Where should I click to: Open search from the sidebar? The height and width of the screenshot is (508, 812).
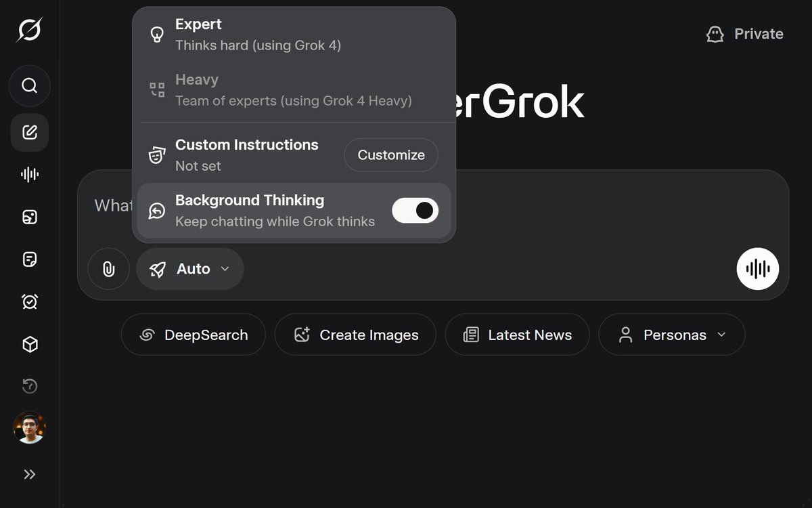coord(29,86)
